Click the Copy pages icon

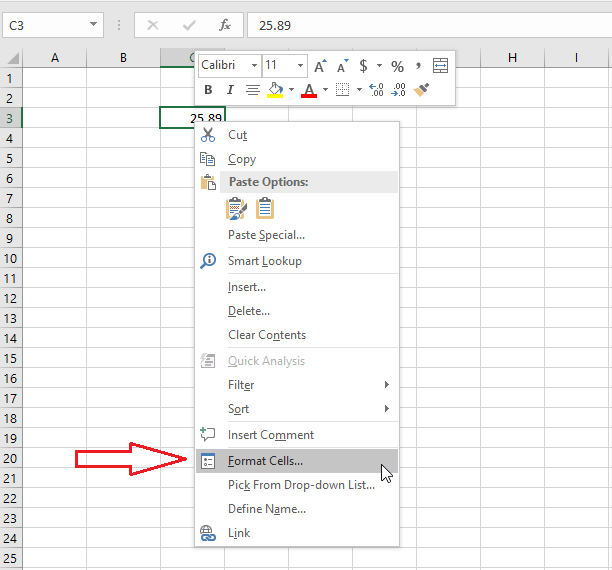pyautogui.click(x=208, y=159)
